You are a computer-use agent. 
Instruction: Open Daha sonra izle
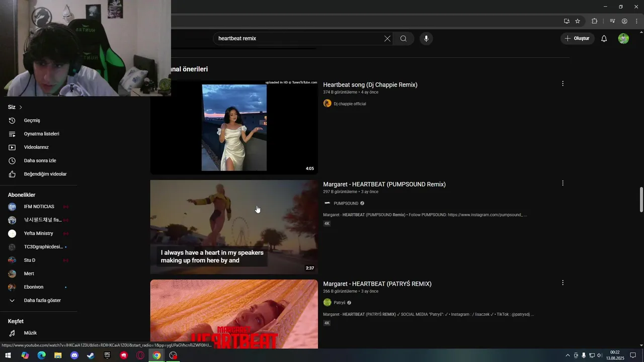point(39,161)
